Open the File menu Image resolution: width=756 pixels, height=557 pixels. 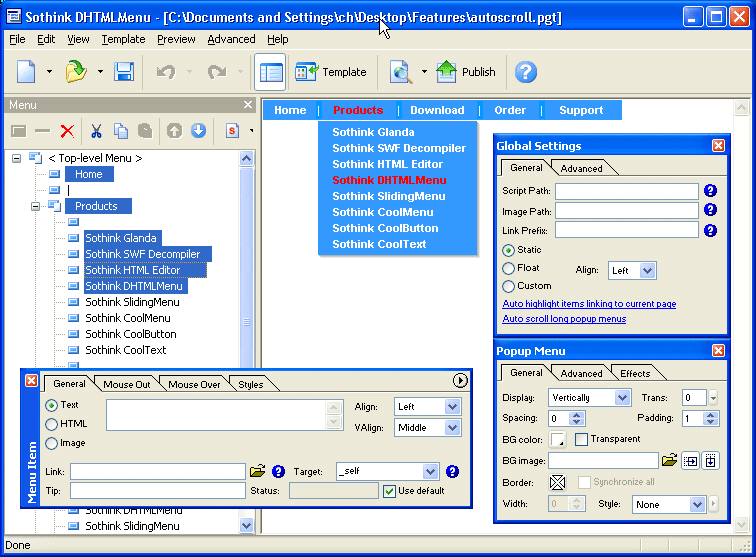click(x=17, y=39)
